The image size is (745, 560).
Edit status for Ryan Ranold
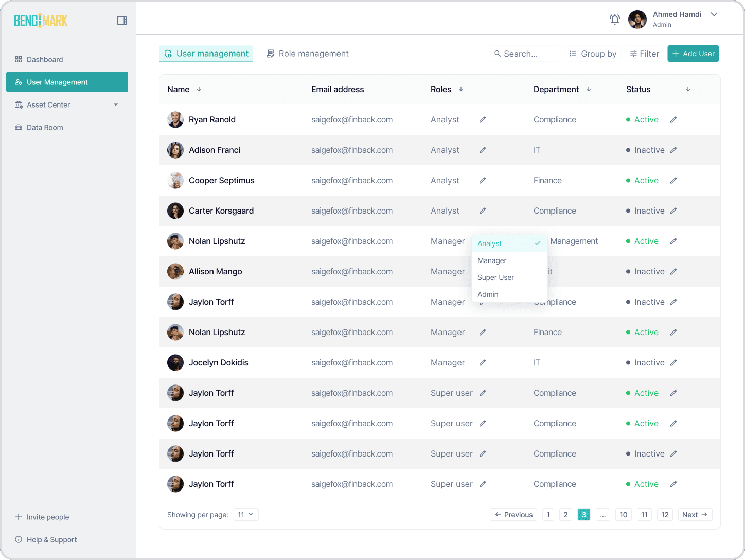[x=673, y=119]
